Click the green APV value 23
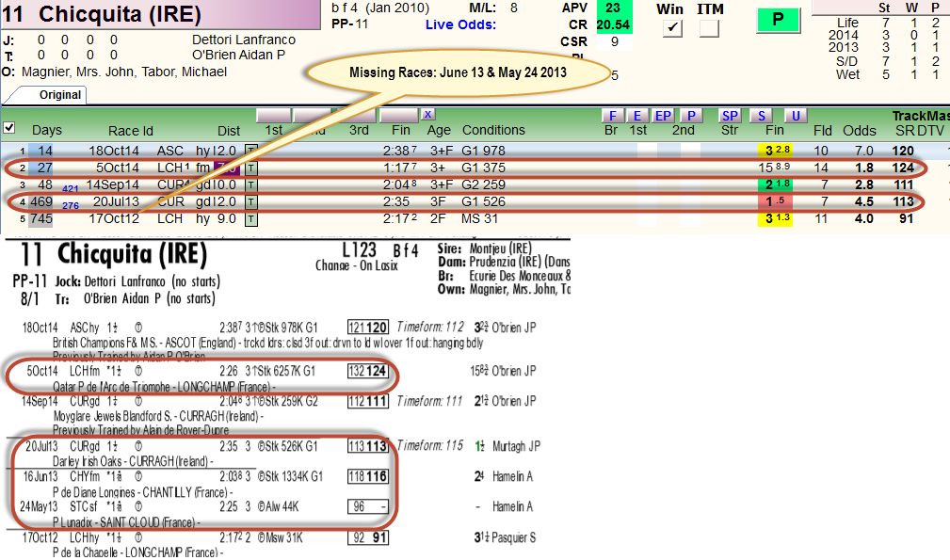The height and width of the screenshot is (560, 950). point(614,8)
